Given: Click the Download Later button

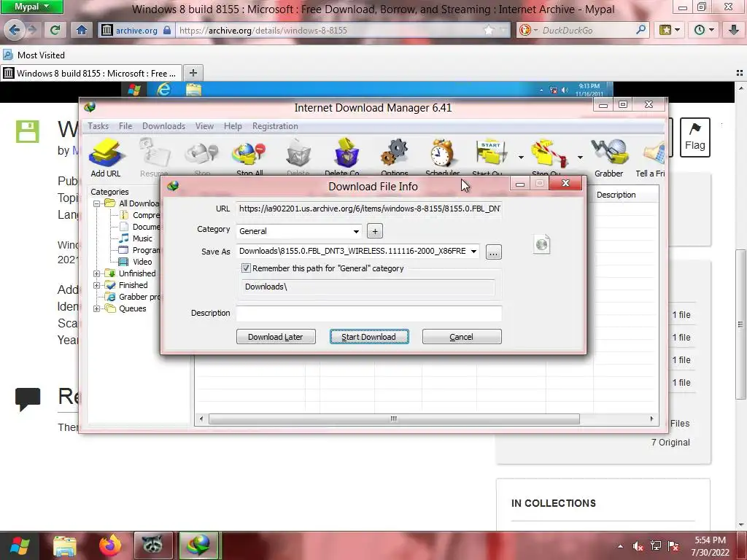Looking at the screenshot, I should coord(276,337).
